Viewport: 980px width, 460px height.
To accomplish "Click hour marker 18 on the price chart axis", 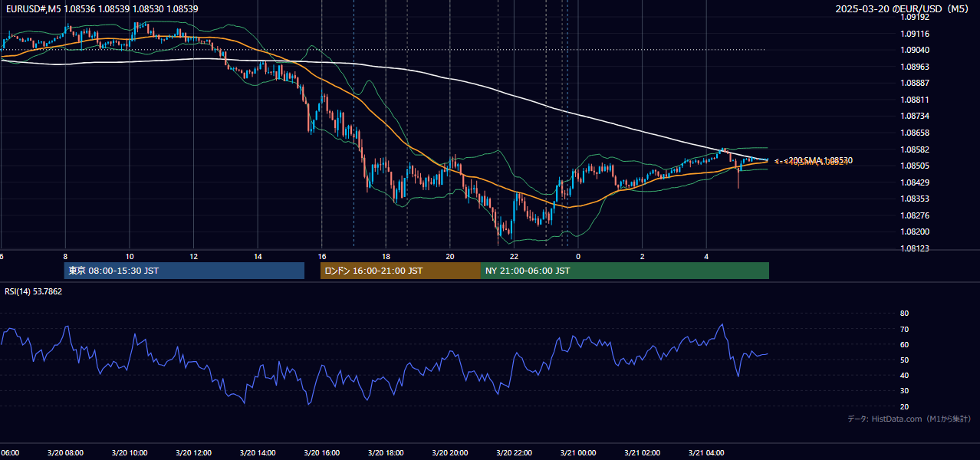I will tap(386, 257).
